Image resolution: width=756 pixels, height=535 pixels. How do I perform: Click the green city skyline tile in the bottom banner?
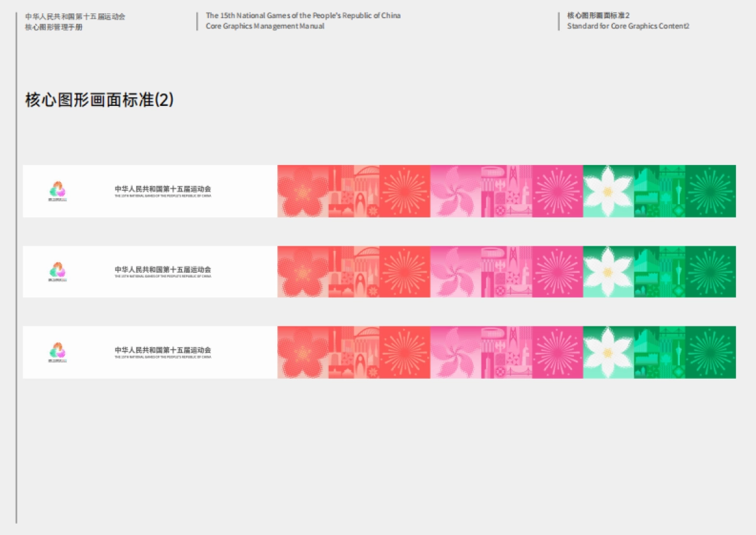click(x=659, y=352)
